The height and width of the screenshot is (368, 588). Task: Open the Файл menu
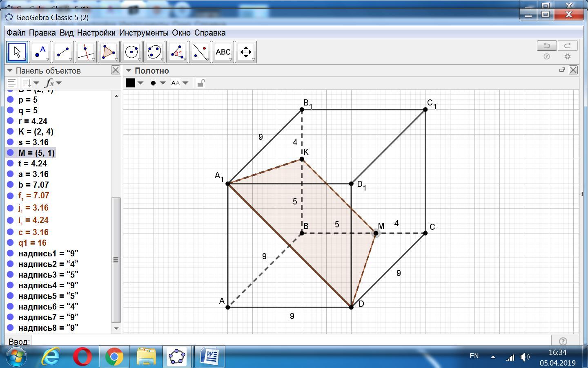point(16,33)
